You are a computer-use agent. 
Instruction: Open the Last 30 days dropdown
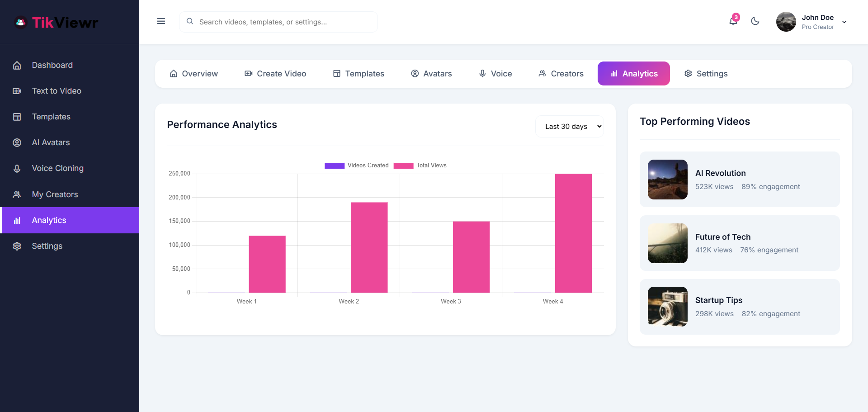570,126
